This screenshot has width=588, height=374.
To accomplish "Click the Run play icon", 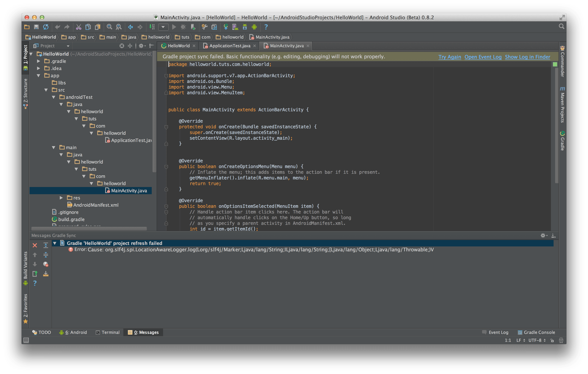I will pyautogui.click(x=174, y=27).
